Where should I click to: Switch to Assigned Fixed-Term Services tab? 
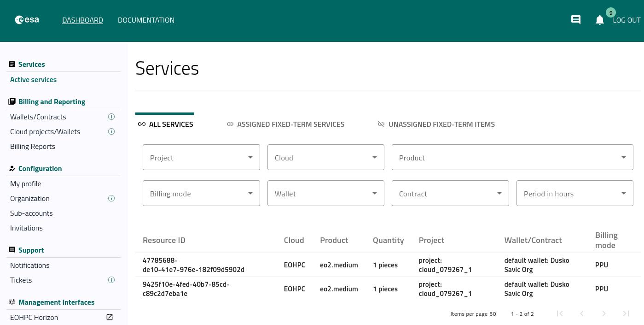click(x=285, y=124)
